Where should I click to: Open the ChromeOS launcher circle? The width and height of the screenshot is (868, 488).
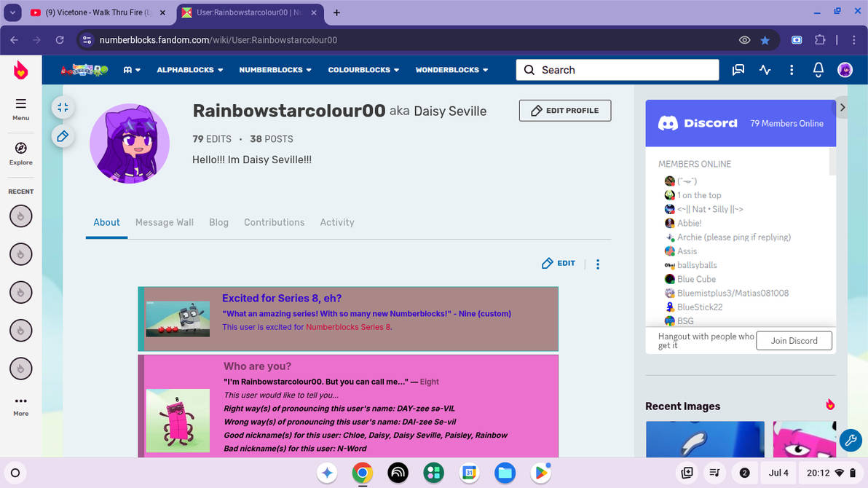point(15,473)
